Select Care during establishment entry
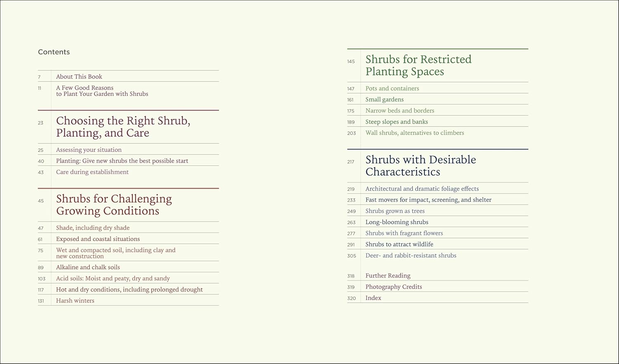619x364 pixels. coord(92,172)
